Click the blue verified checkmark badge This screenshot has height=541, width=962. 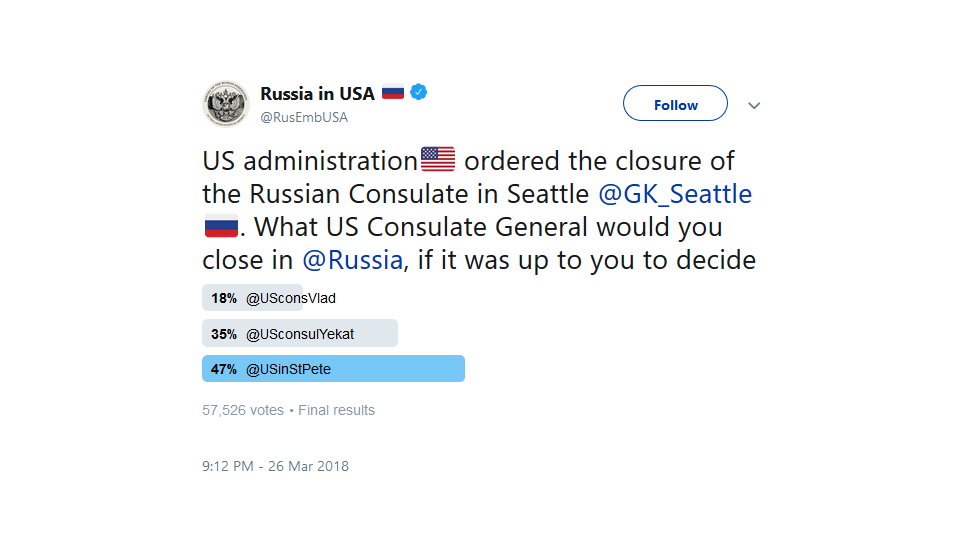[x=420, y=93]
